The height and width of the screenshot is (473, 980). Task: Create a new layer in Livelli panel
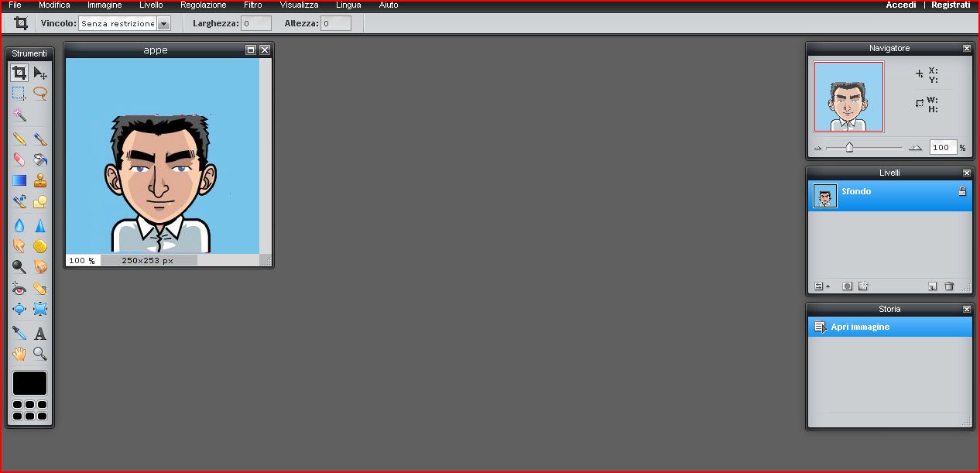coord(932,286)
